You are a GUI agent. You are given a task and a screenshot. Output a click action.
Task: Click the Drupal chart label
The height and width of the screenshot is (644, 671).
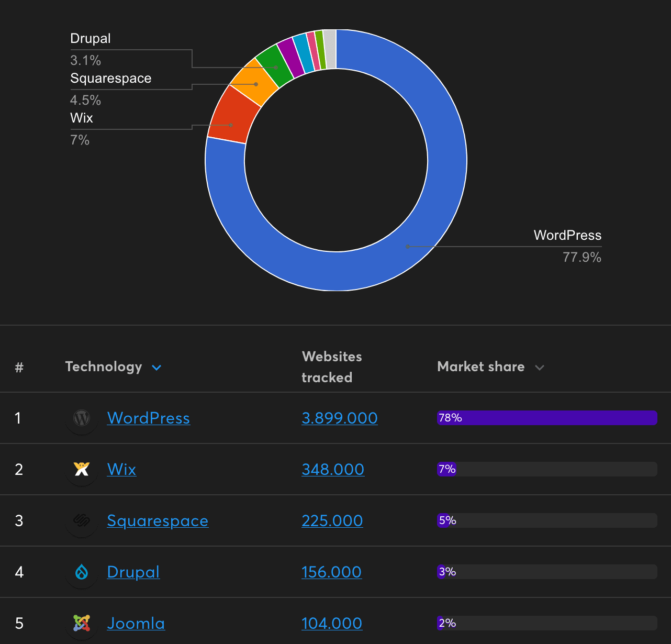coord(91,39)
